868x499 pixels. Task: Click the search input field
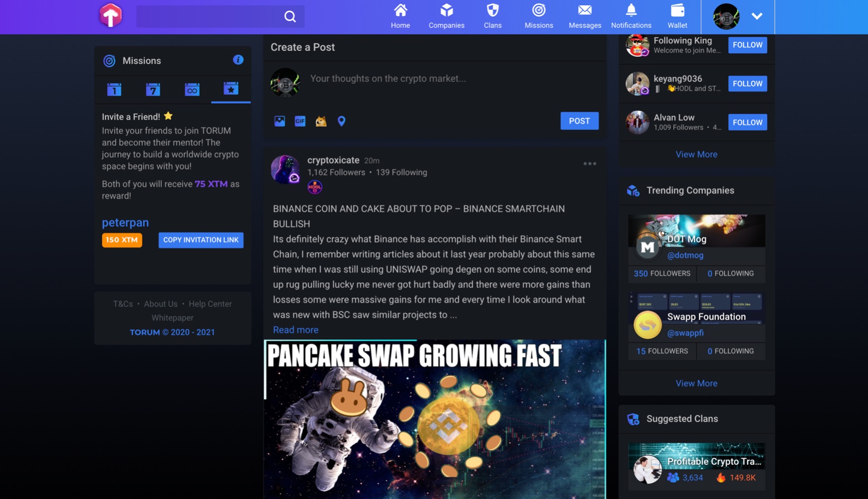(220, 17)
